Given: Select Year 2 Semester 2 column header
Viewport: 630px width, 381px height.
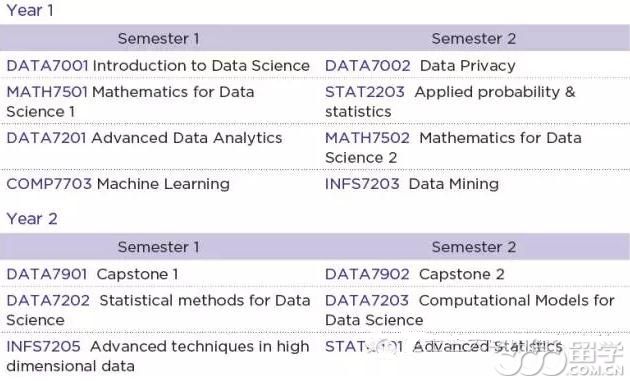Looking at the screenshot, I should coord(474,247).
